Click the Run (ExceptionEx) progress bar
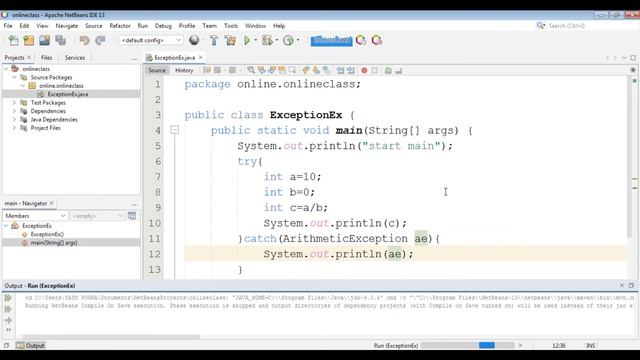This screenshot has height=360, width=640. [x=467, y=345]
